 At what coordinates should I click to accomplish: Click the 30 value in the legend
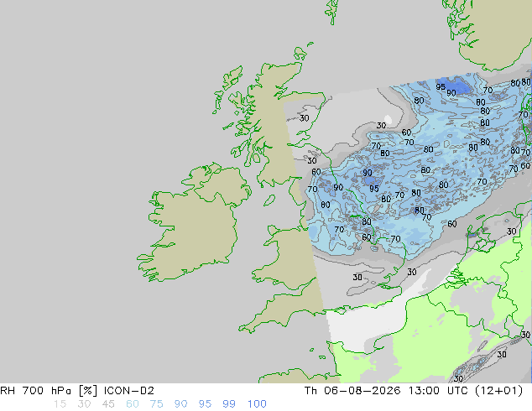point(84,404)
